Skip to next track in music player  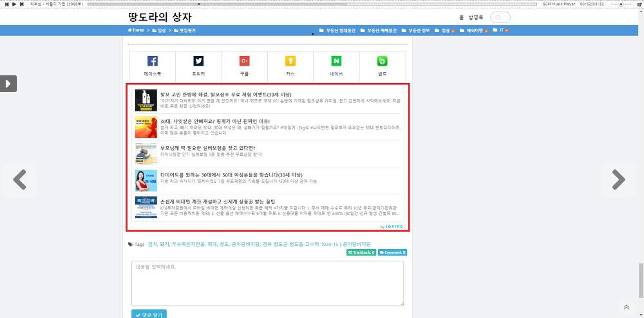pyautogui.click(x=22, y=4)
